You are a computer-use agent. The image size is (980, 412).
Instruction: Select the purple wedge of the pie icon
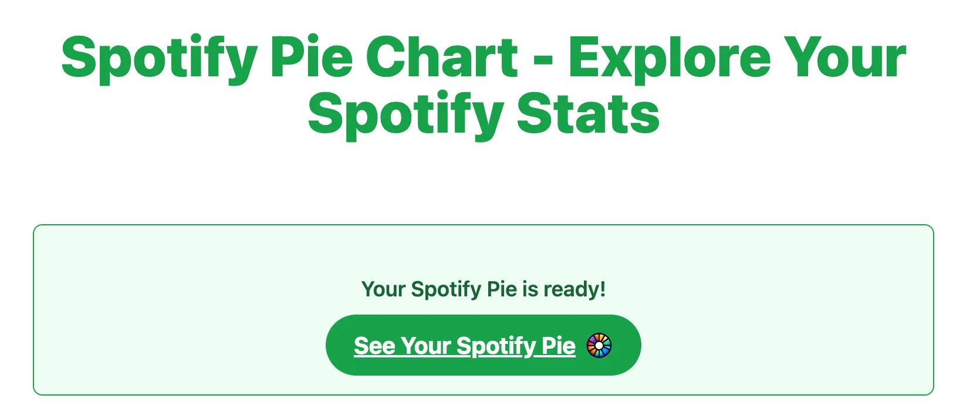[x=592, y=339]
